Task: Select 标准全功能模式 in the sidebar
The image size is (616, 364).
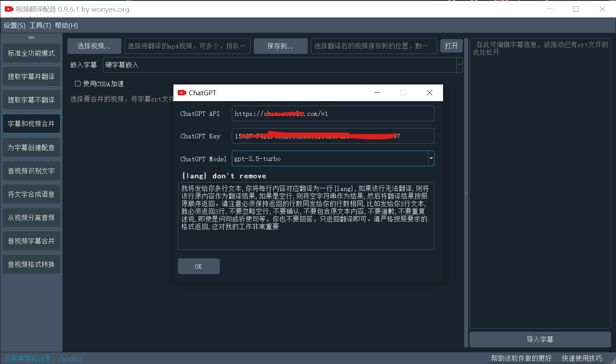Action: coord(31,53)
